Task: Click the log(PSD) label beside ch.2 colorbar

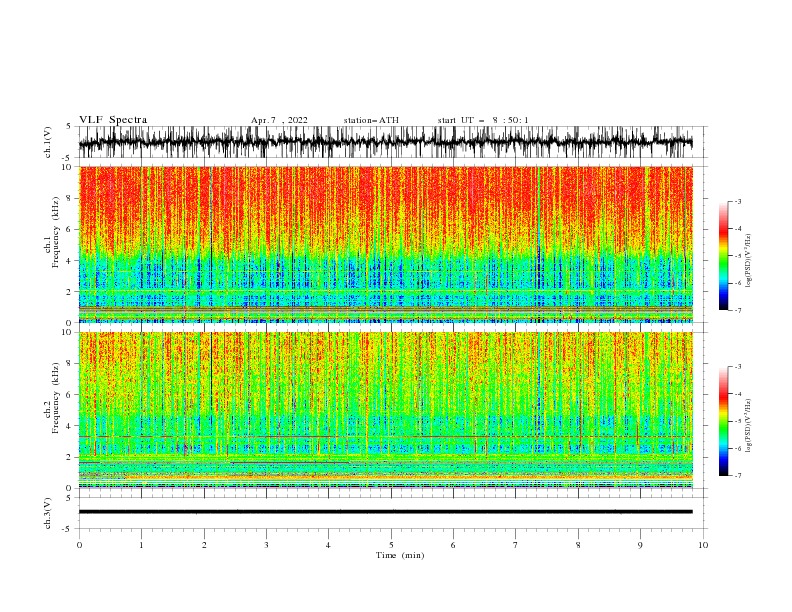Action: coord(749,426)
